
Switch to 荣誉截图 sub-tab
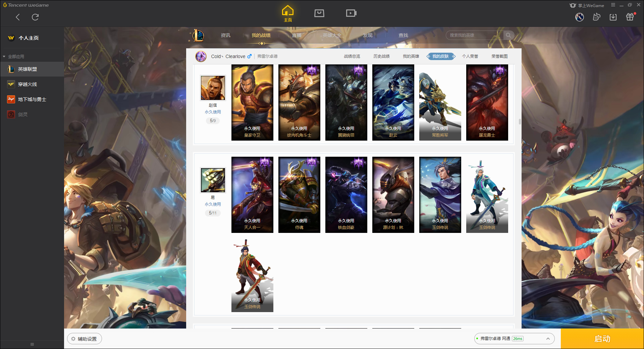coord(499,56)
